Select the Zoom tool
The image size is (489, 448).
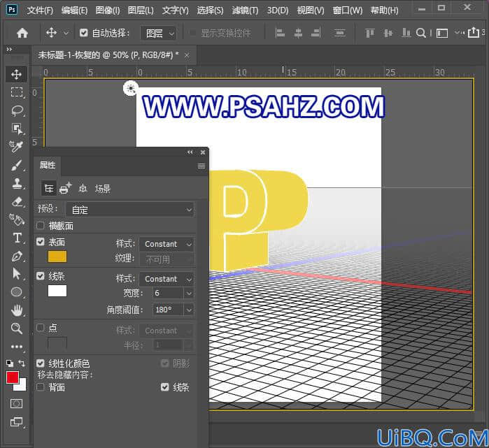point(17,328)
